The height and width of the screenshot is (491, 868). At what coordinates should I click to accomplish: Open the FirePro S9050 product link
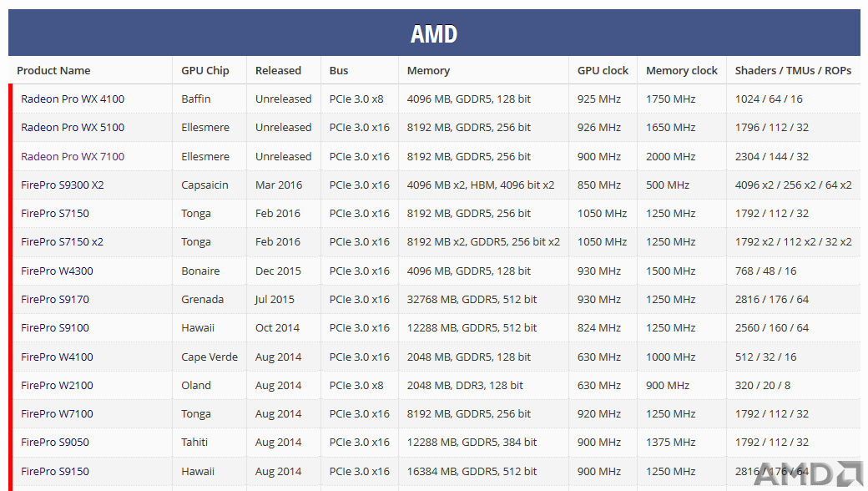[55, 443]
